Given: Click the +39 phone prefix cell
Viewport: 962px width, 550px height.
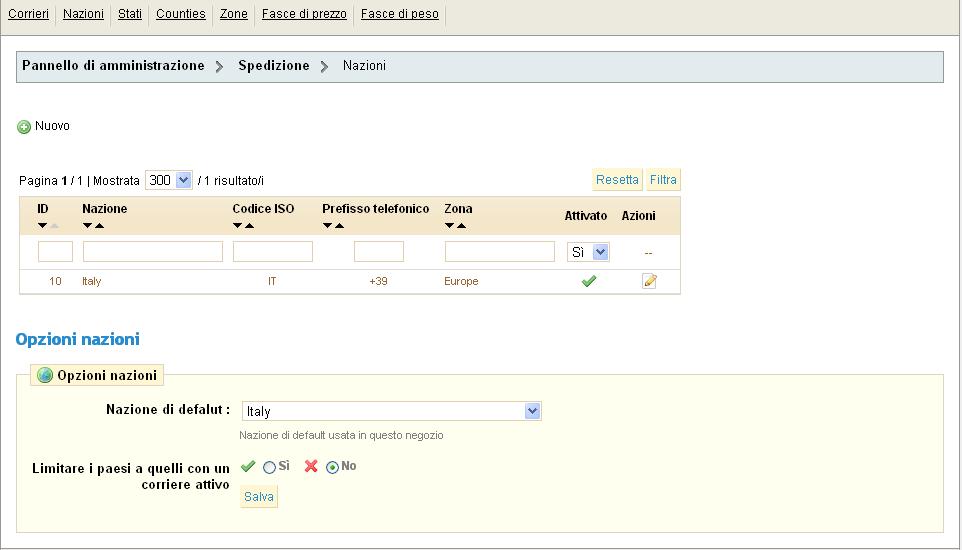Looking at the screenshot, I should click(x=378, y=281).
